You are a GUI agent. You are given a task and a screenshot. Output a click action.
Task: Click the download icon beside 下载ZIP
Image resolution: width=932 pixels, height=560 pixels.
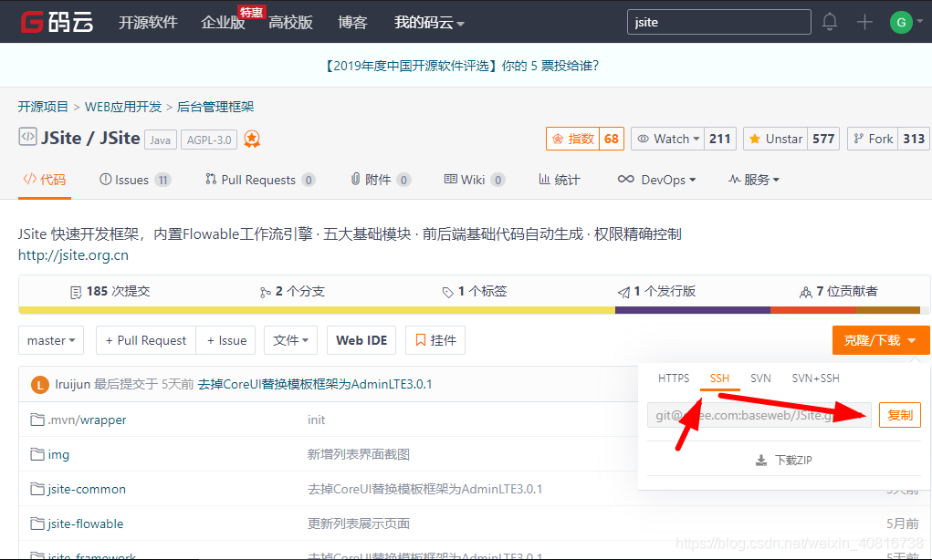[760, 461]
